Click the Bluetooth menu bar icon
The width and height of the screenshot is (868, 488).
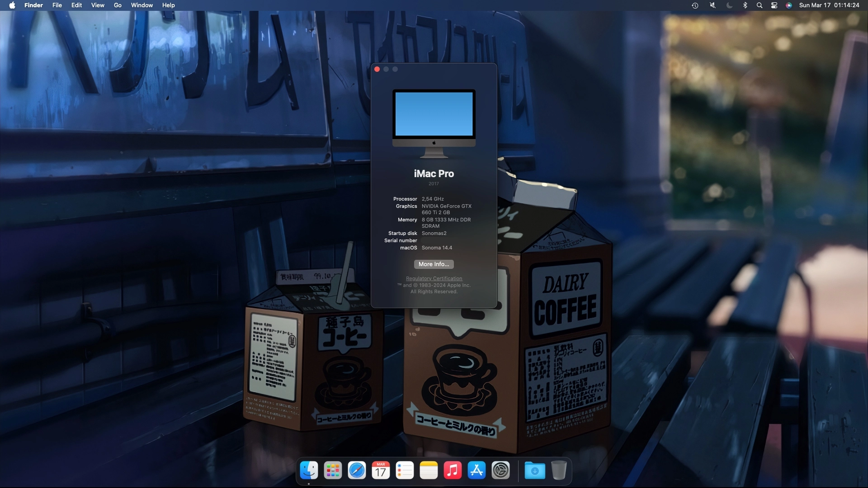click(745, 5)
